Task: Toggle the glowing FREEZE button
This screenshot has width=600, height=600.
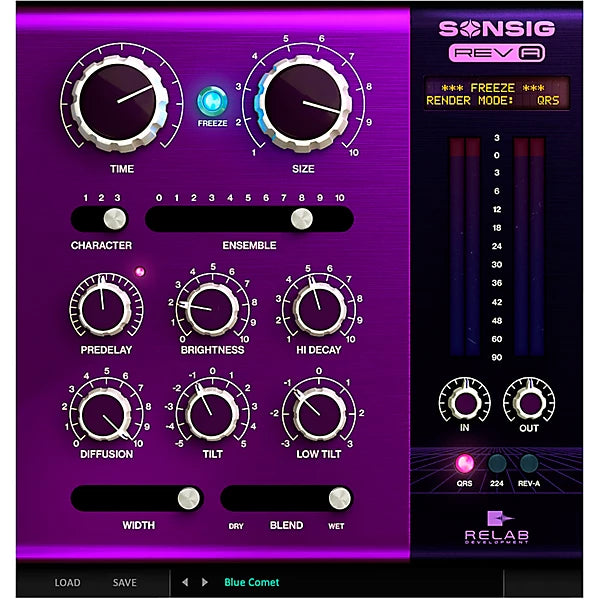Action: click(x=212, y=102)
